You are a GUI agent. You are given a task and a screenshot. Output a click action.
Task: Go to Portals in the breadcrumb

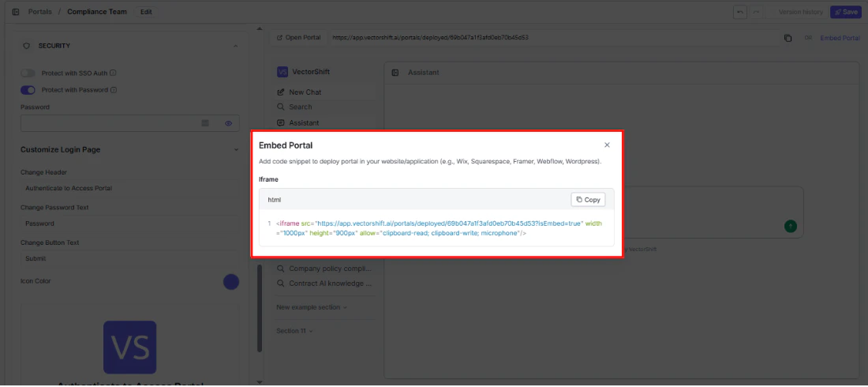pyautogui.click(x=40, y=12)
